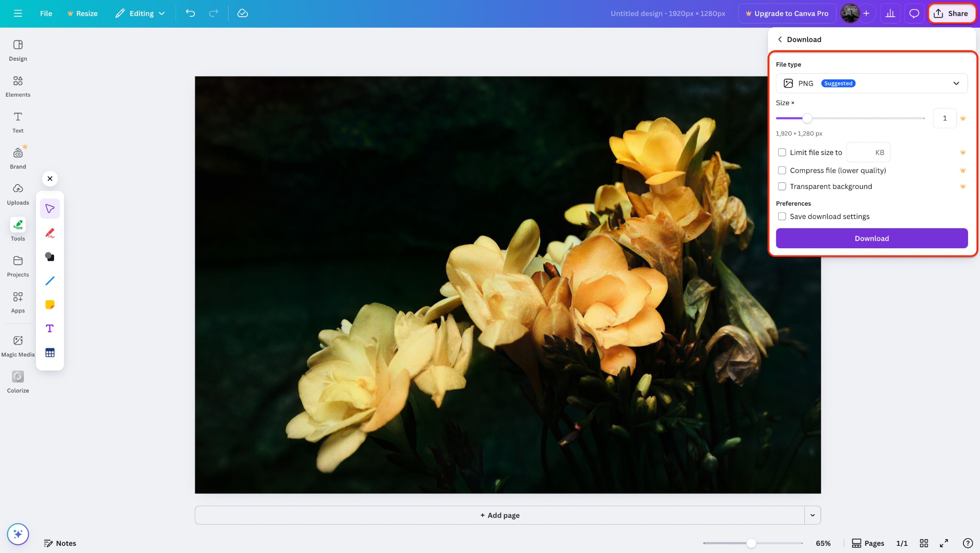Select the sticky note tool
980x553 pixels.
(50, 305)
